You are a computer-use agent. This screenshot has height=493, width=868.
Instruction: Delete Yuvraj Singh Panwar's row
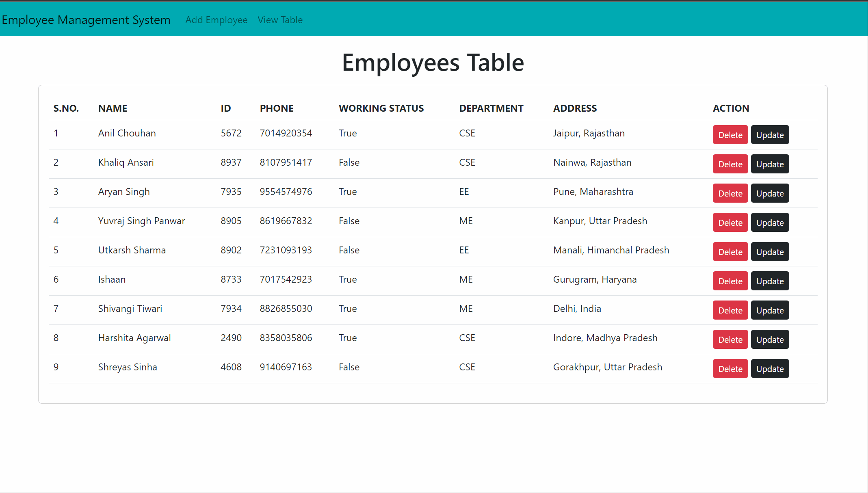point(730,223)
